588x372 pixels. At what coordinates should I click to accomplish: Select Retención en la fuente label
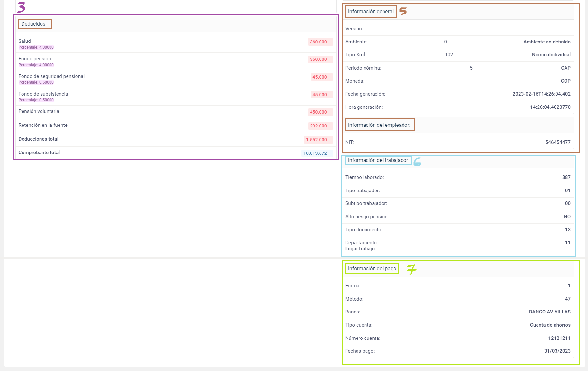coord(43,125)
